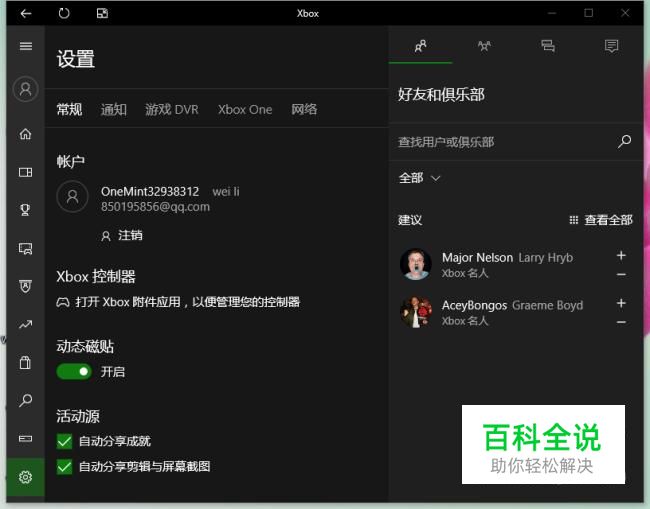Click 注销 to sign out
The width and height of the screenshot is (650, 509).
(x=122, y=235)
